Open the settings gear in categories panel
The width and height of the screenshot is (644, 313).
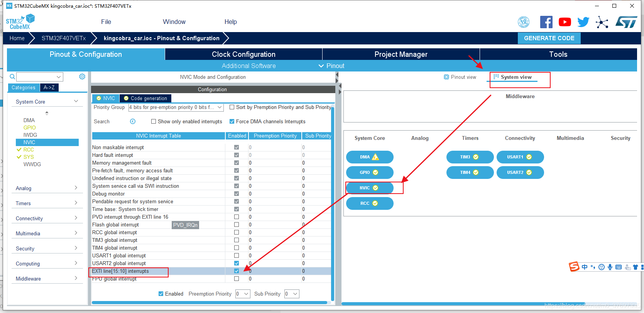point(82,77)
